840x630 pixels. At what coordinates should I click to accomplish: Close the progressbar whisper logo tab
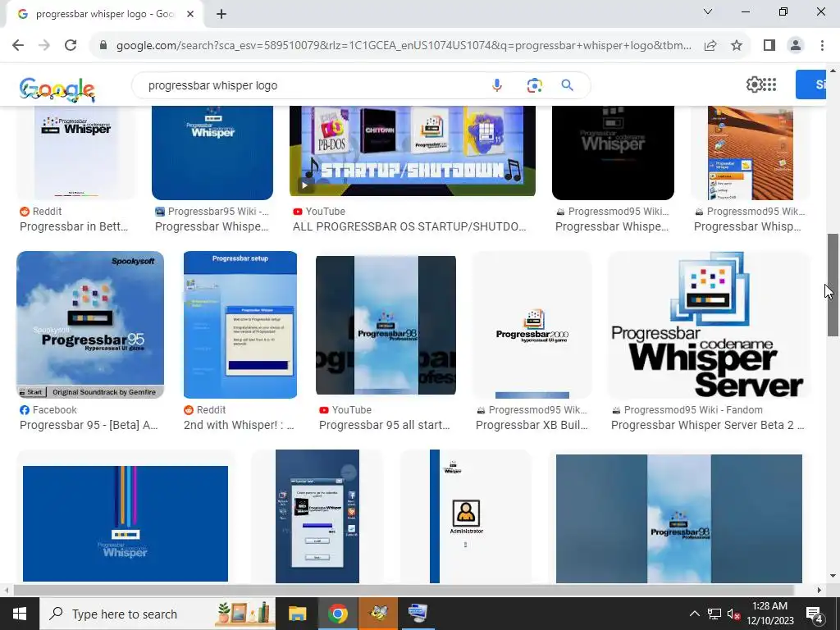pyautogui.click(x=190, y=14)
